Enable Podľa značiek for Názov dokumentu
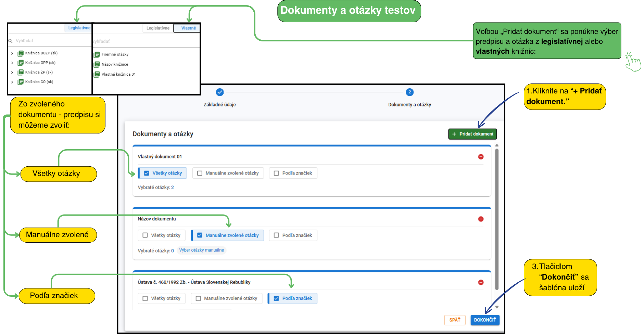The width and height of the screenshot is (644, 334). click(x=276, y=235)
